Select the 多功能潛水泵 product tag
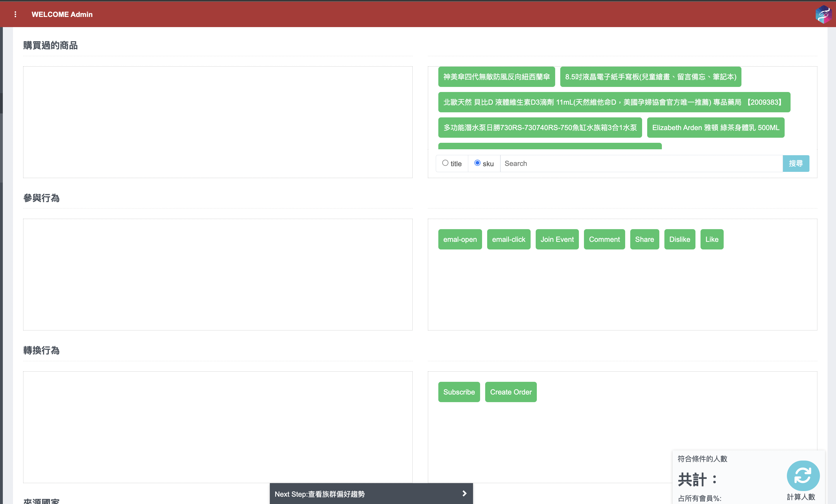The width and height of the screenshot is (836, 504). [539, 128]
